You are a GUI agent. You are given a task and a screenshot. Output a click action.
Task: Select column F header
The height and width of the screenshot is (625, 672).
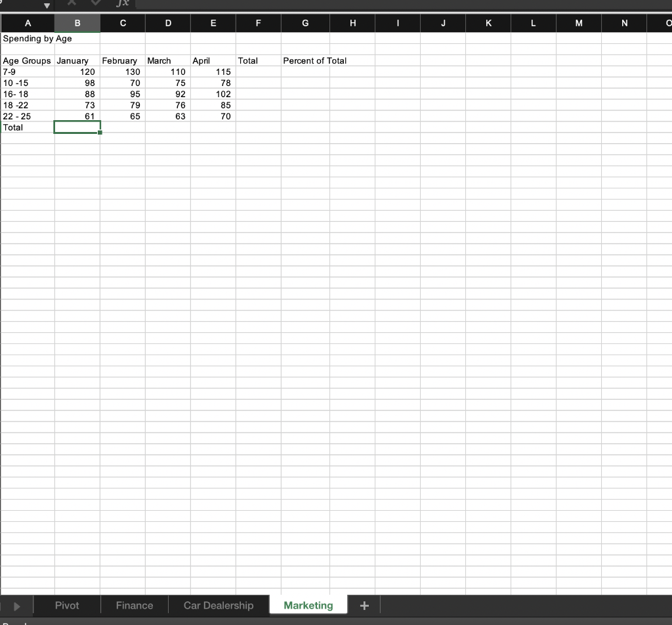coord(259,23)
